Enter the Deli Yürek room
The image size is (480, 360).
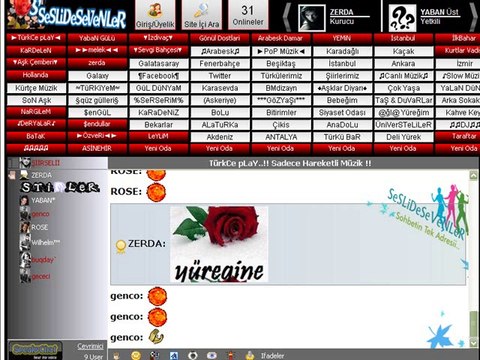click(x=404, y=137)
